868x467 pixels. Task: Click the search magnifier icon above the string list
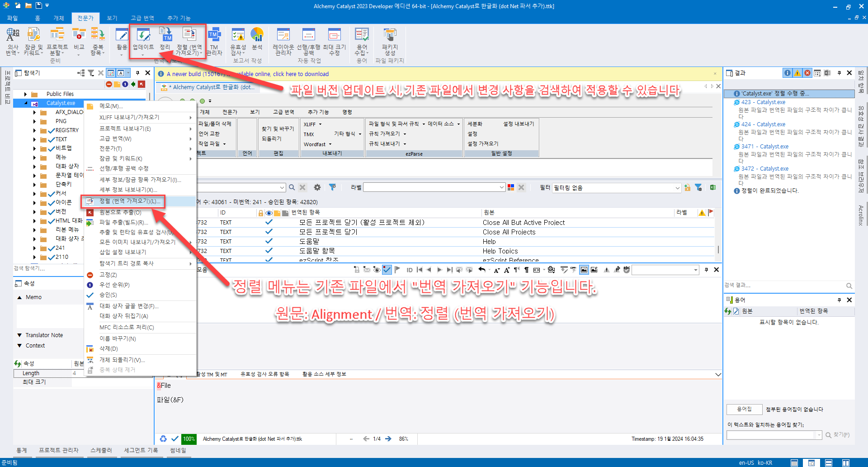click(292, 187)
